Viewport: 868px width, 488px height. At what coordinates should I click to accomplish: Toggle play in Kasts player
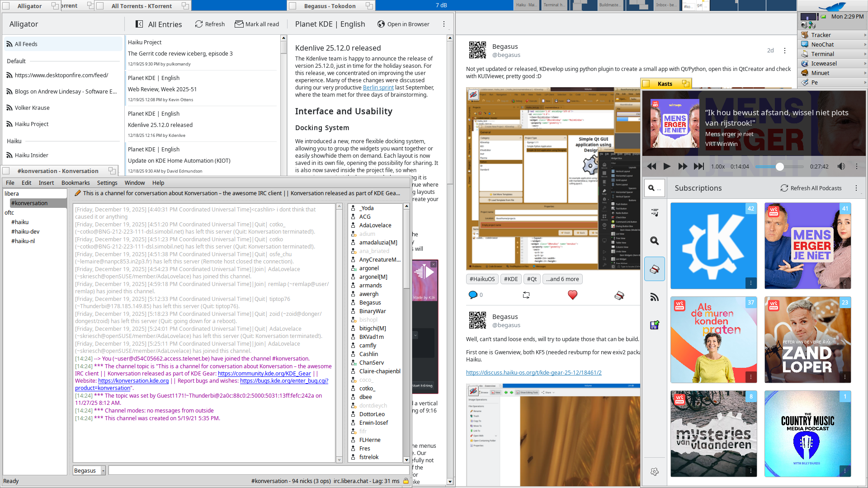click(x=667, y=166)
